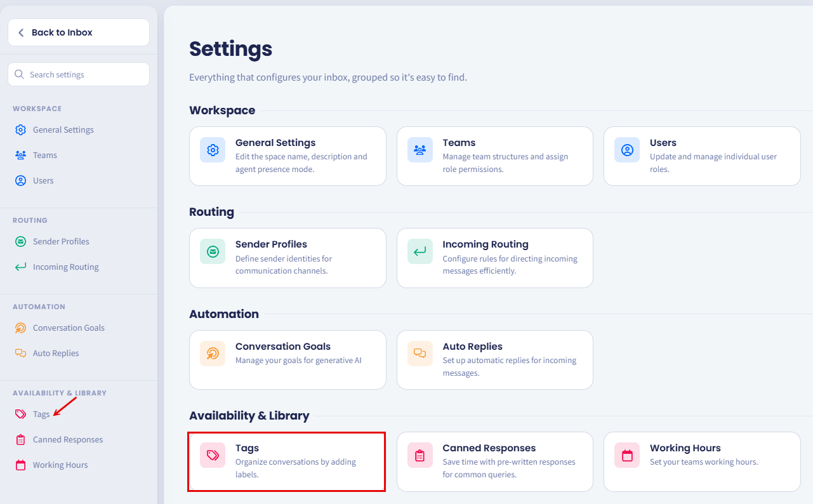Click the Sender Profiles envelope icon in sidebar
The image size is (813, 504).
click(x=20, y=241)
